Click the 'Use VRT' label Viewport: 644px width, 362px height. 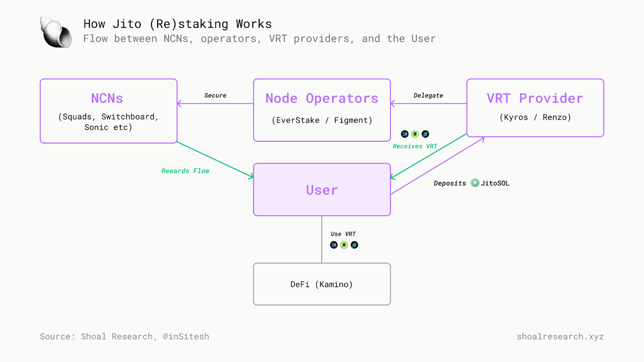coord(343,234)
